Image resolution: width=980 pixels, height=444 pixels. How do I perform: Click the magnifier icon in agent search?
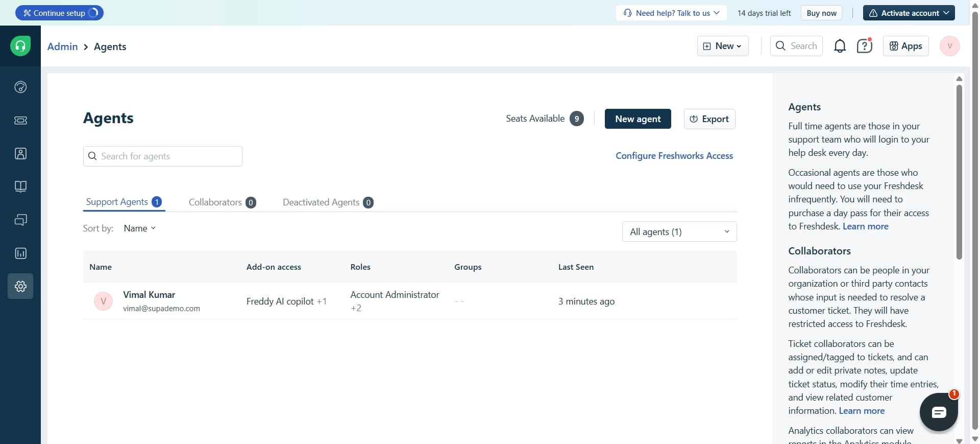coord(92,156)
